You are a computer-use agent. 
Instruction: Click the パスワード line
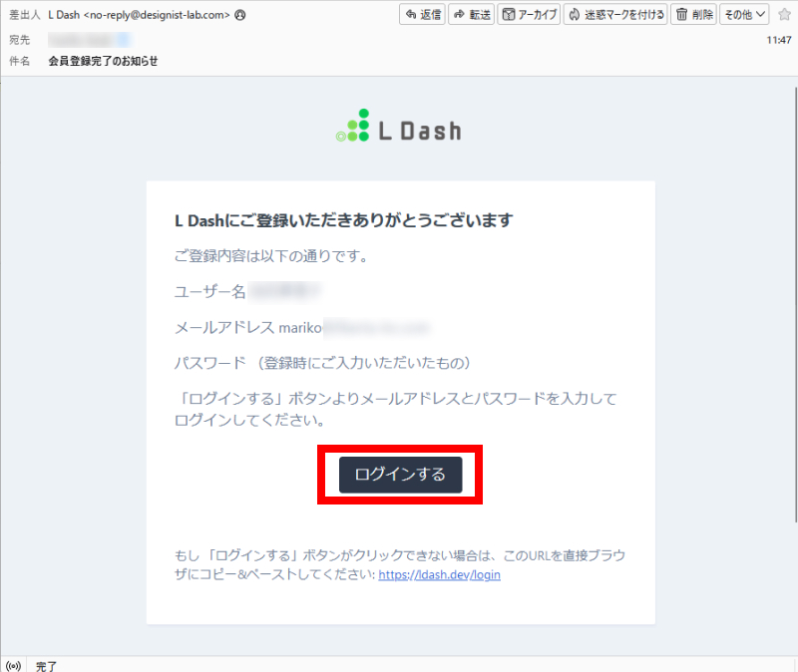(x=322, y=363)
